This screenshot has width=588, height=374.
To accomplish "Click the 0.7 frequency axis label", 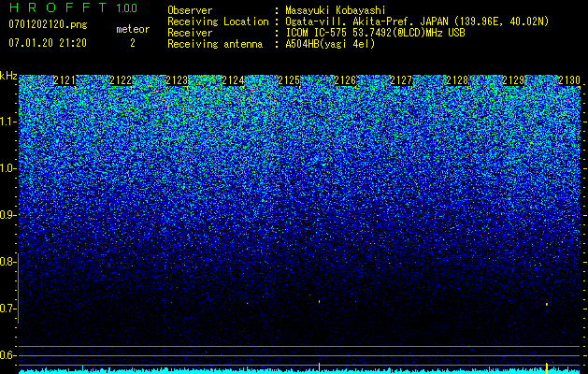I will coord(7,309).
